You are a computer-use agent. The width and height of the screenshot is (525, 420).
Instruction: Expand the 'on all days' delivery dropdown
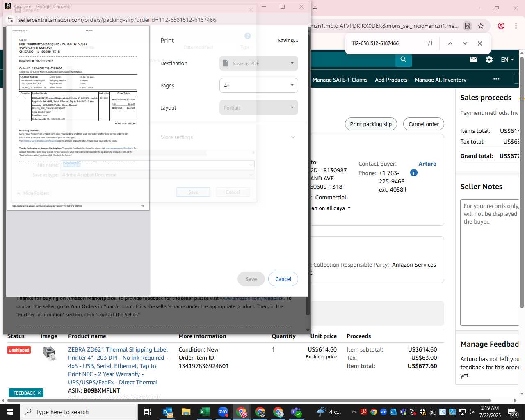(331, 208)
